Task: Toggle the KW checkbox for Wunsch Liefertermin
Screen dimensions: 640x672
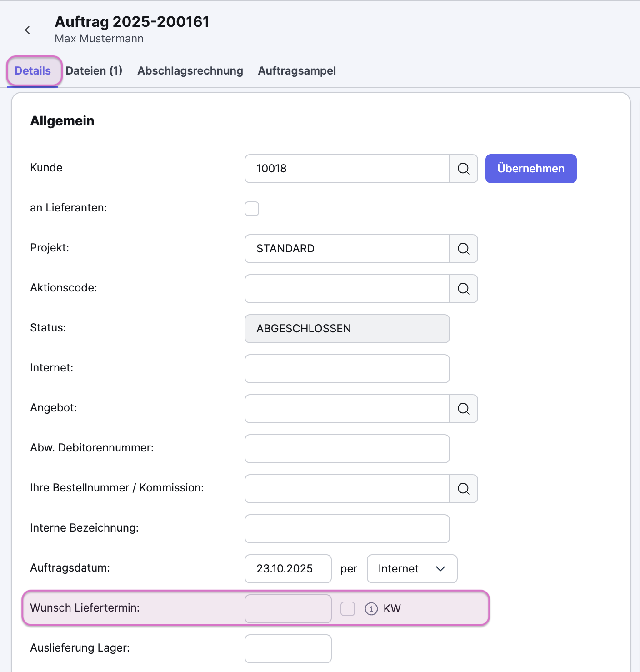Action: [348, 609]
